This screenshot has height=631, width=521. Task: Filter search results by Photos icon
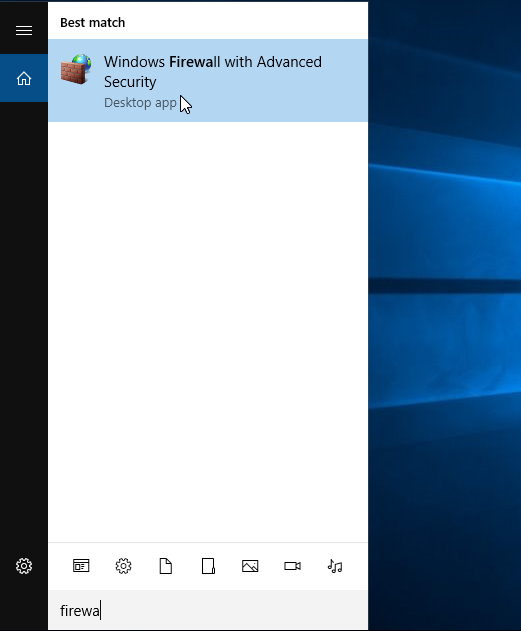pyautogui.click(x=250, y=566)
